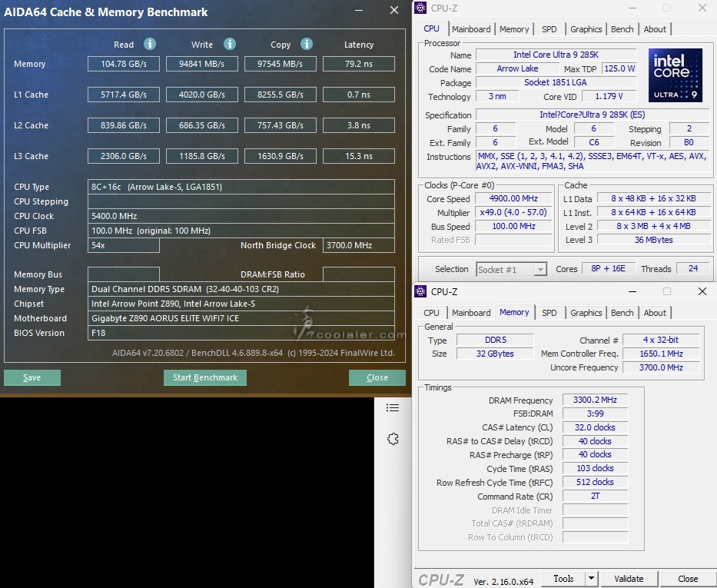This screenshot has width=717, height=588.
Task: Click the Tools button in CPU-Z
Action: pyautogui.click(x=563, y=579)
